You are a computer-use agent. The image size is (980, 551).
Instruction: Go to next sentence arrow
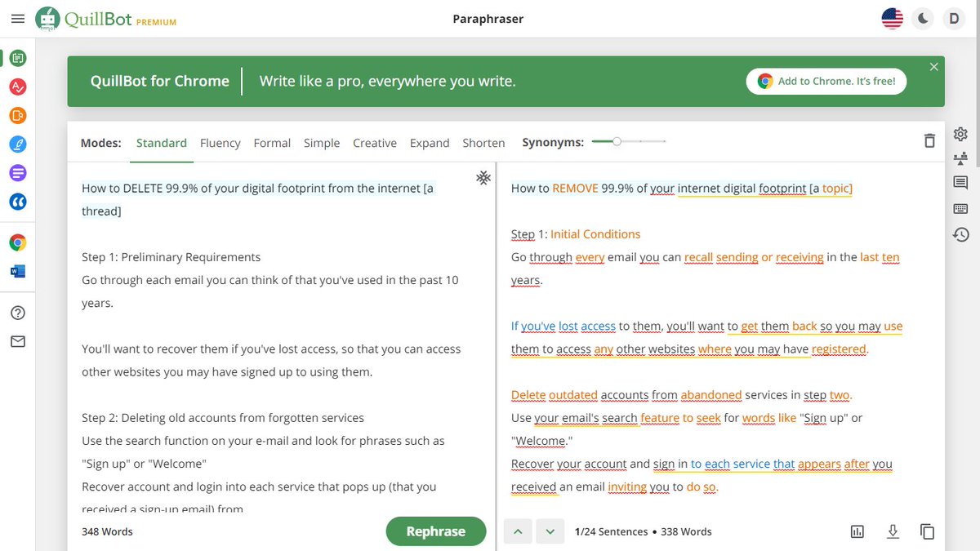pos(550,531)
